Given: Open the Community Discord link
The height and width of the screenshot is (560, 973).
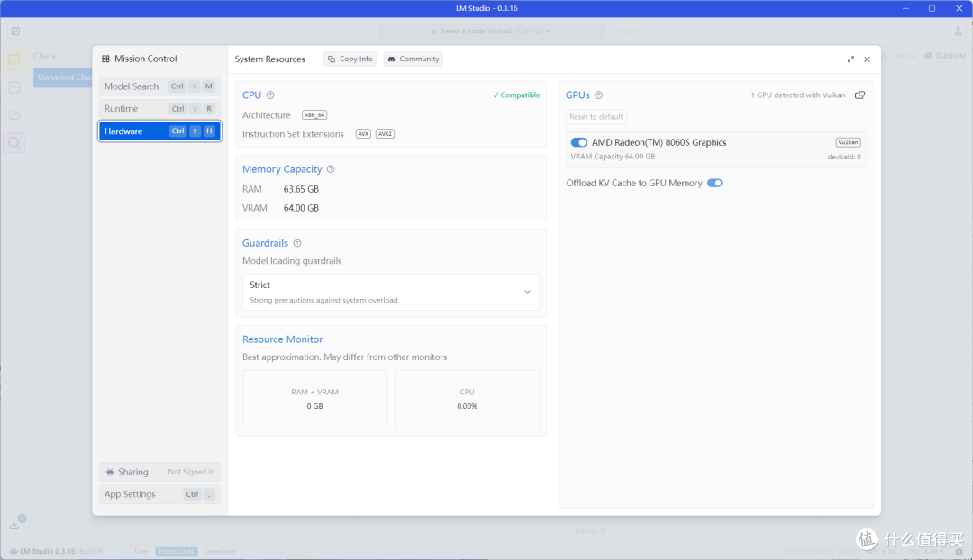Looking at the screenshot, I should click(x=414, y=59).
